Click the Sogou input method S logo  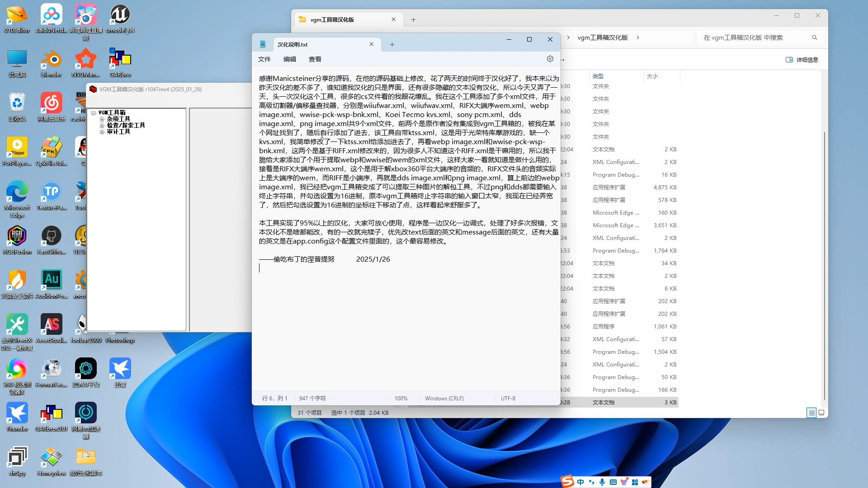[x=567, y=482]
